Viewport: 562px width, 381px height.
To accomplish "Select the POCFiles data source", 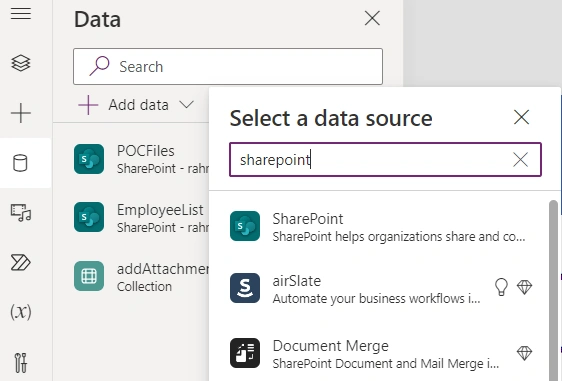I will 141,159.
